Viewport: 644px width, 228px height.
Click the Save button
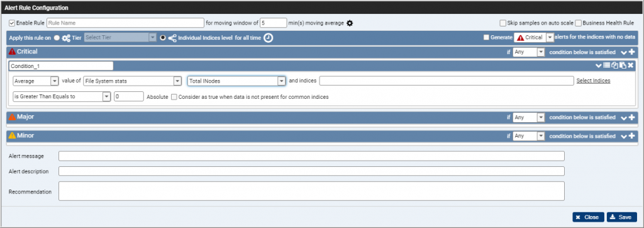click(621, 217)
